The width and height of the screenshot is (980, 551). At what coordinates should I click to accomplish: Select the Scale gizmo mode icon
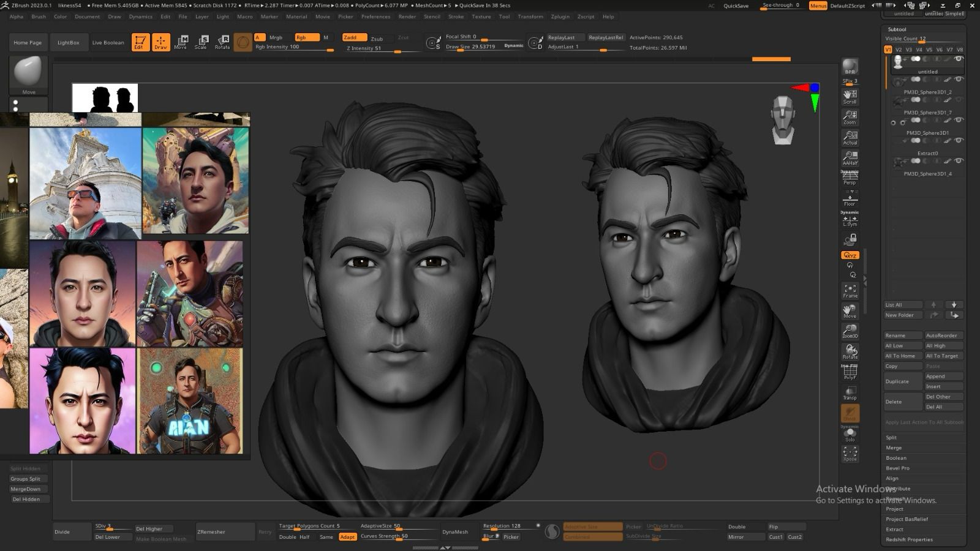[202, 42]
